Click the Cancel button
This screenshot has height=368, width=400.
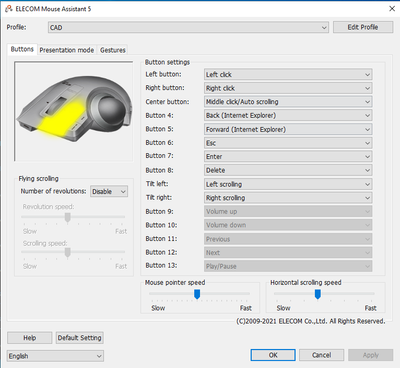tap(321, 355)
